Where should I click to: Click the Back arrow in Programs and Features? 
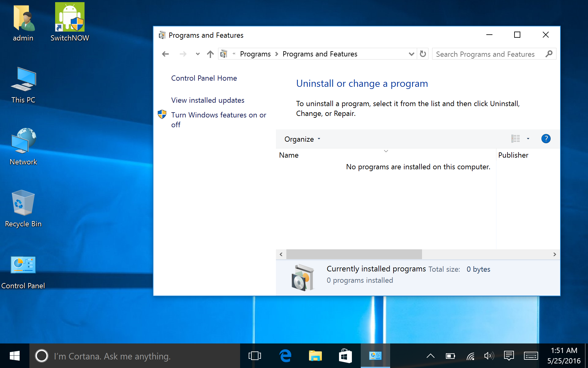pos(165,54)
